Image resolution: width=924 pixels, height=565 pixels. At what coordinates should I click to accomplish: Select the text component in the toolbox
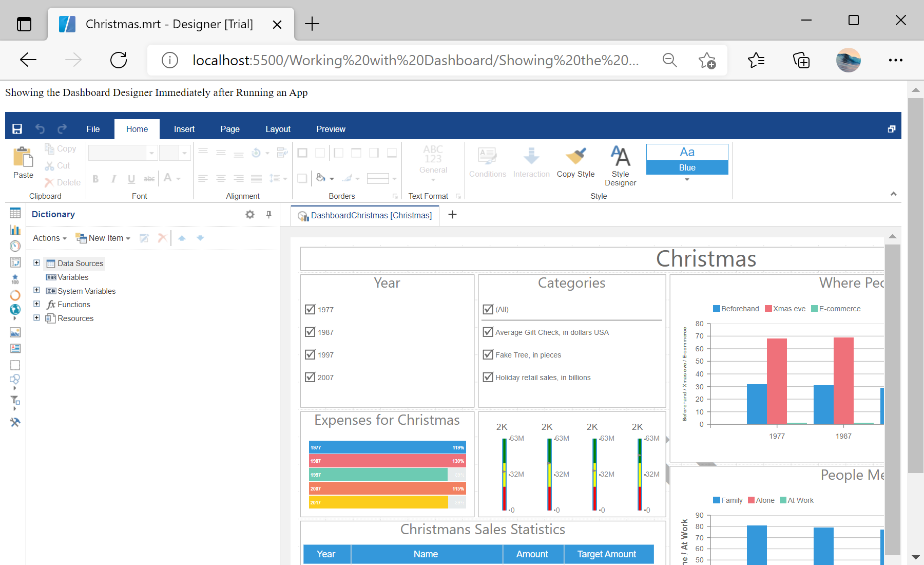(15, 349)
